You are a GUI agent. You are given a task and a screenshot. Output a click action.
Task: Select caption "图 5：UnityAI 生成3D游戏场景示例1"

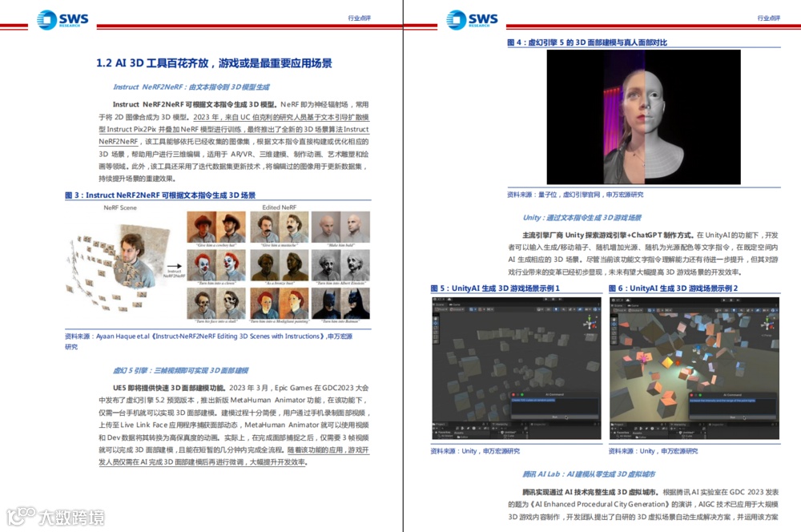coord(495,288)
